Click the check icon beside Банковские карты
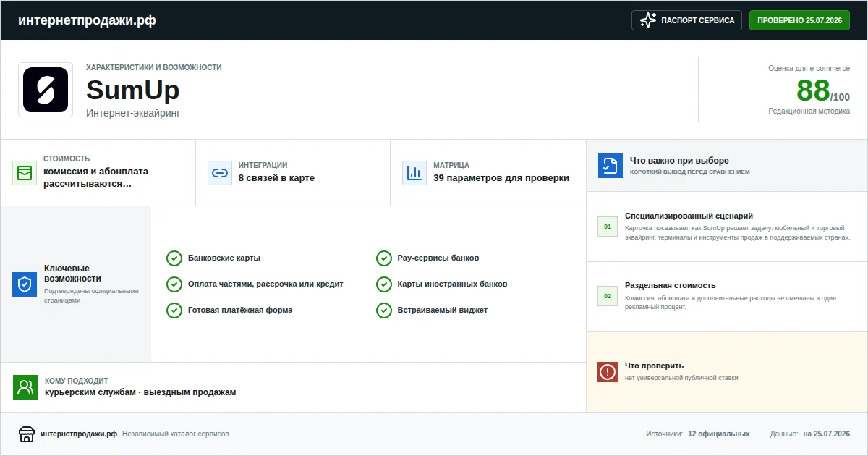 (174, 258)
